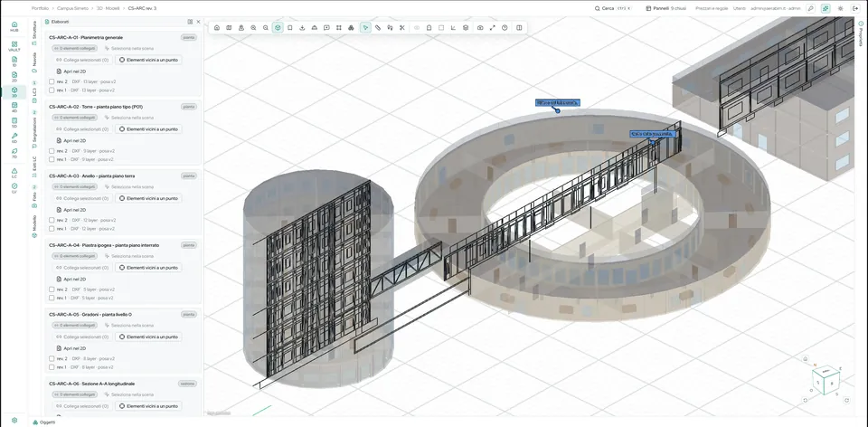Click the key icon in header
Screen dimensions: 868x427
click(x=810, y=8)
